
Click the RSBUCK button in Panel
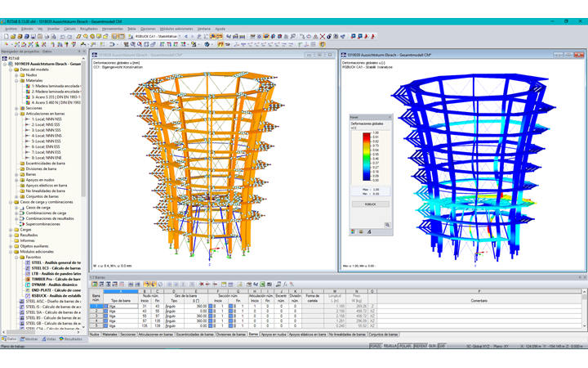click(371, 204)
